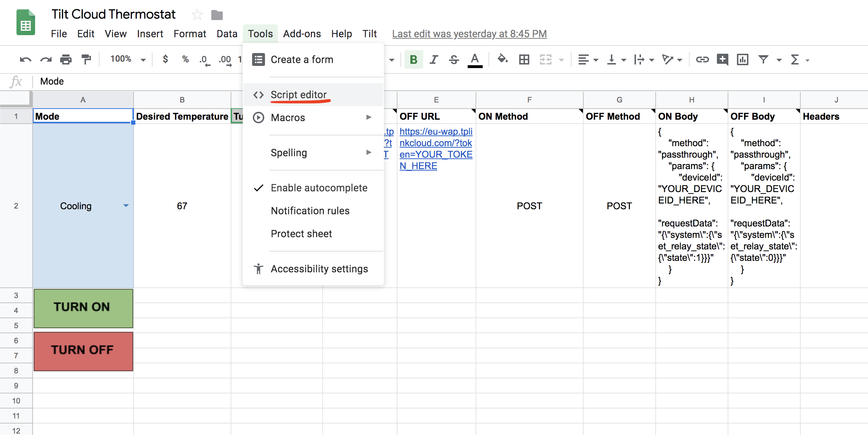Click the Print icon

point(66,59)
